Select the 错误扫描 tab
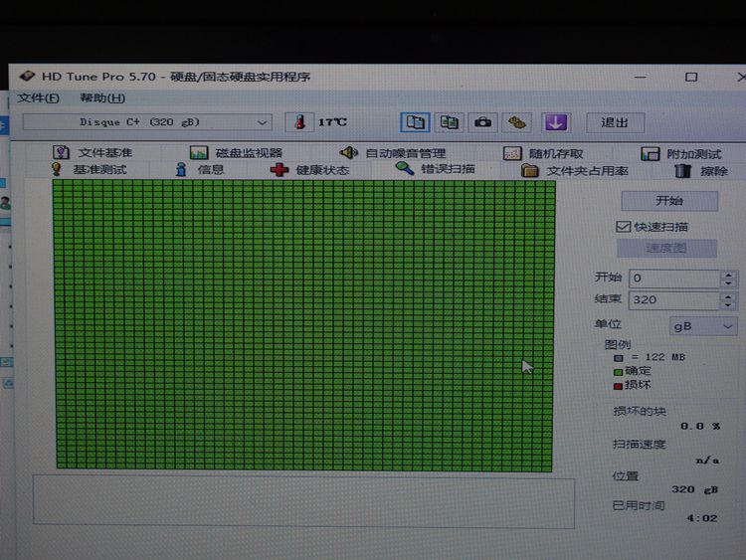Screen dimensions: 746x560 coord(435,169)
